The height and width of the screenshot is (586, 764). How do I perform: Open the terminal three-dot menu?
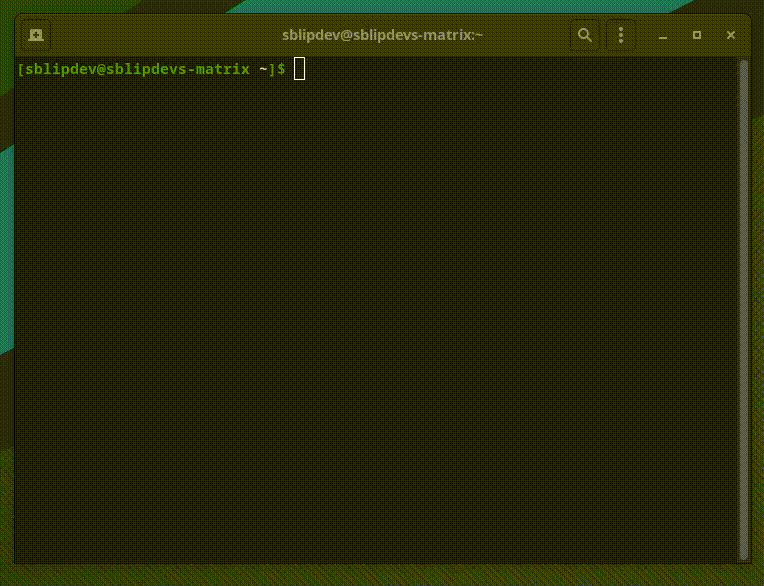621,35
